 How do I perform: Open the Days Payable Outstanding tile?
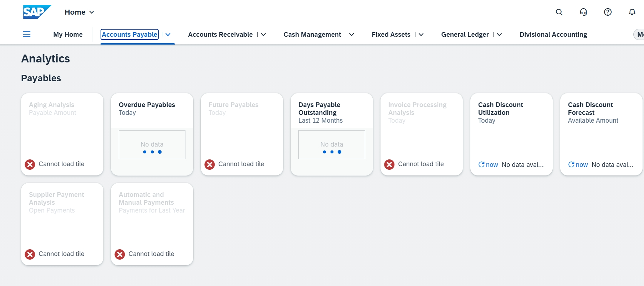[x=332, y=134]
